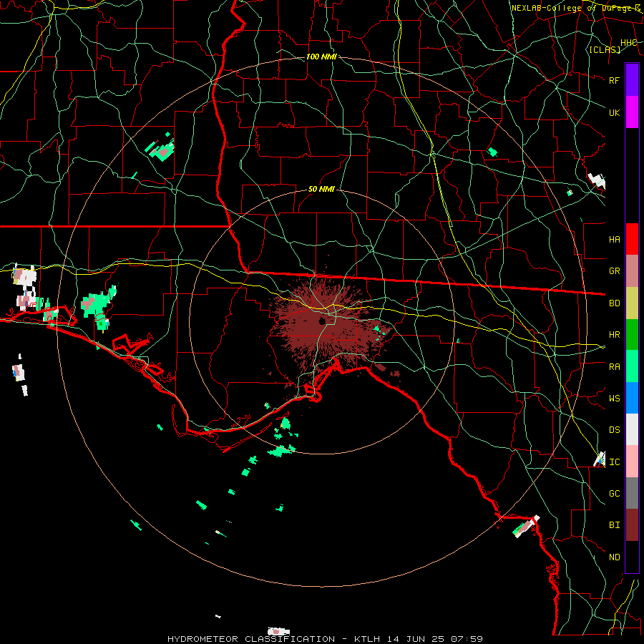Click the RA legend label
This screenshot has width=644, height=644.
(614, 367)
